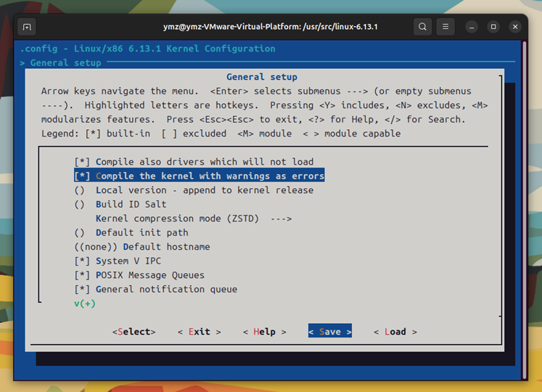Image resolution: width=542 pixels, height=392 pixels.
Task: Click the new terminal tab icon
Action: coord(27,27)
